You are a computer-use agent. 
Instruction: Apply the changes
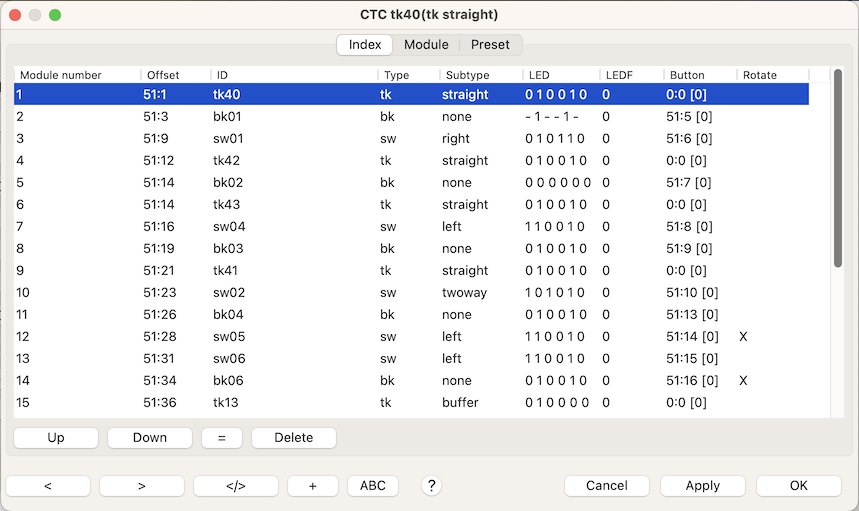[702, 486]
